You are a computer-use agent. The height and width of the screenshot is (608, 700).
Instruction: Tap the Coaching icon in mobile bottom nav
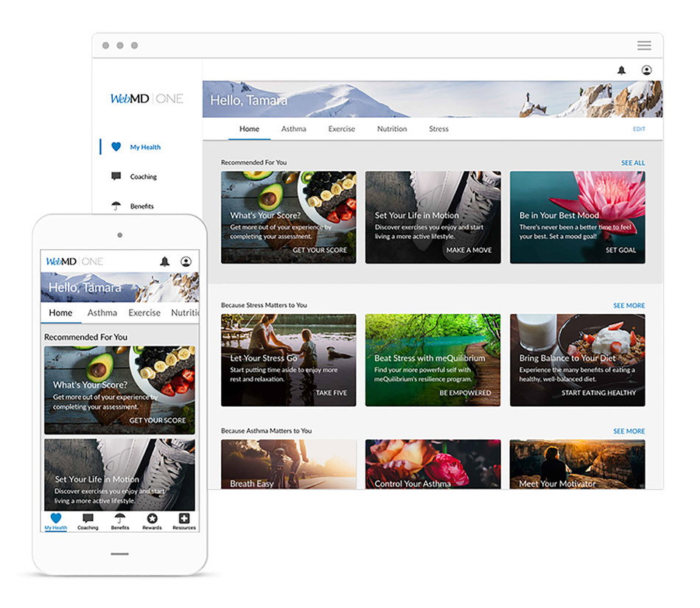point(88,518)
